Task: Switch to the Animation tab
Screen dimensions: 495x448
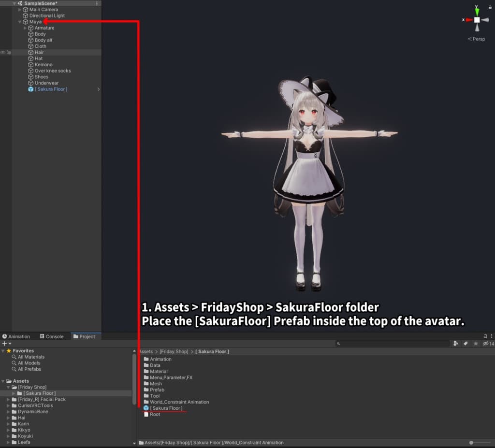Action: click(16, 336)
